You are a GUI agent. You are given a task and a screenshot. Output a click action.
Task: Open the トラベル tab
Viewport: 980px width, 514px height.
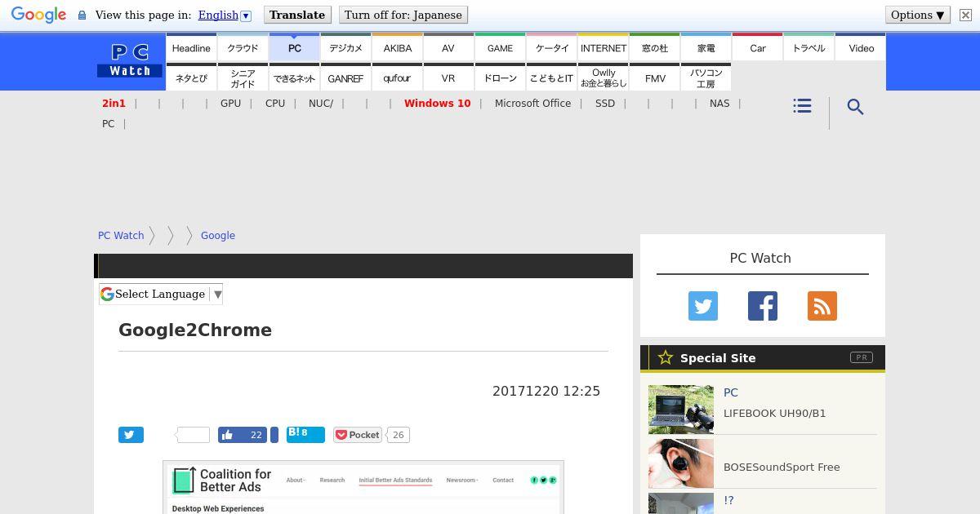pos(808,47)
